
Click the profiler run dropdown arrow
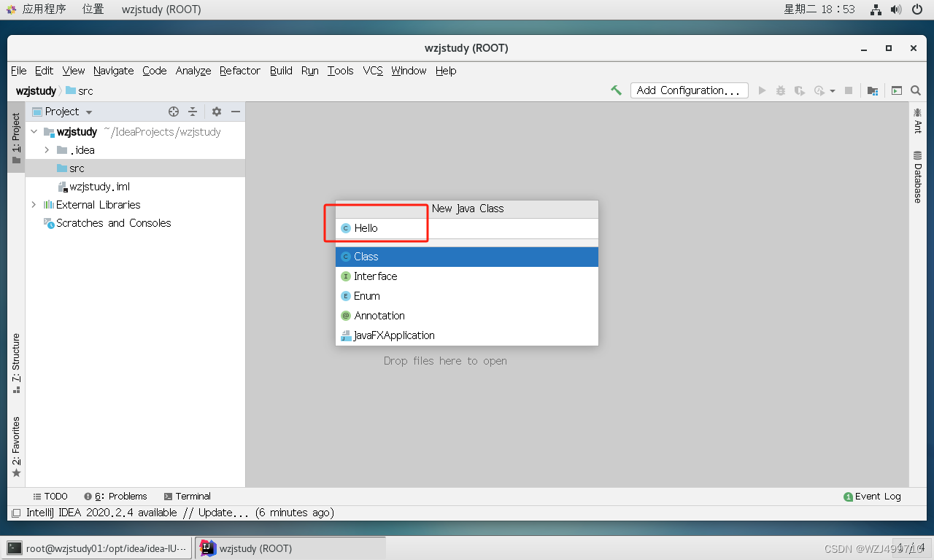click(x=833, y=91)
